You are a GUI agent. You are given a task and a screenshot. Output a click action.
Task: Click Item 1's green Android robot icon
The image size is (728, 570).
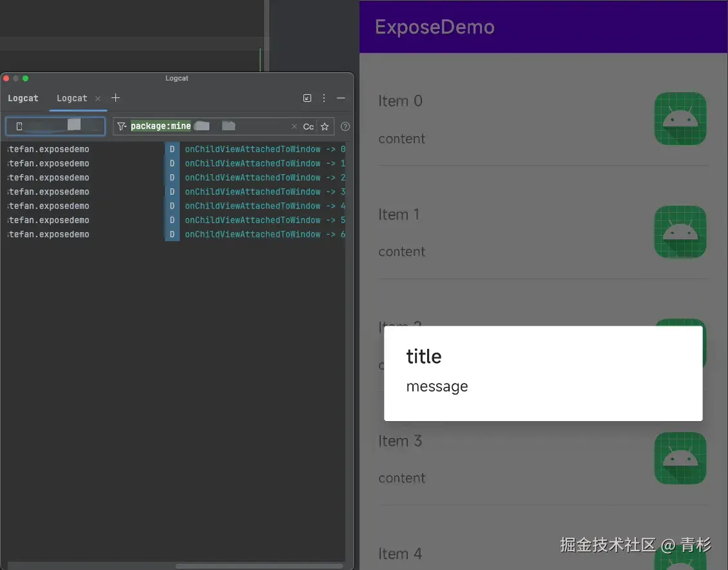(680, 232)
